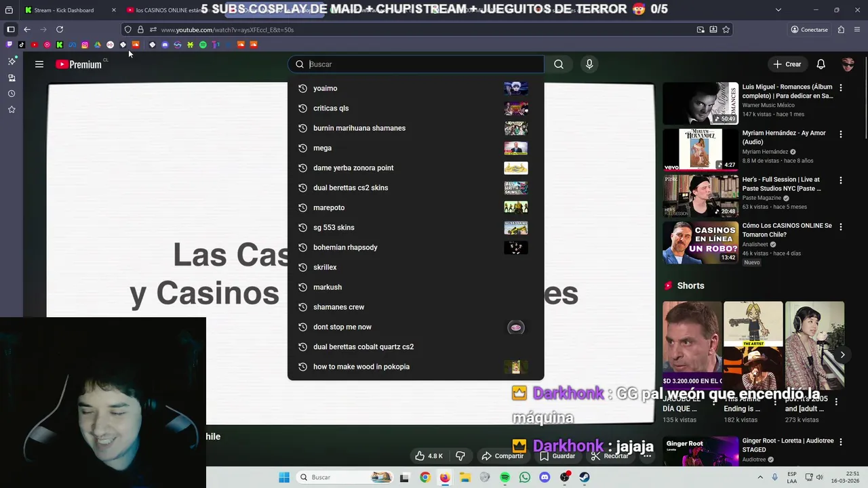868x488 pixels.
Task: Click the Recortar clip button
Action: (x=610, y=456)
